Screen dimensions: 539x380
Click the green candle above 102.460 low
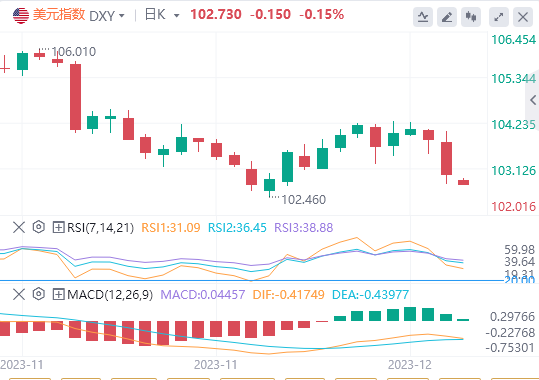point(270,185)
